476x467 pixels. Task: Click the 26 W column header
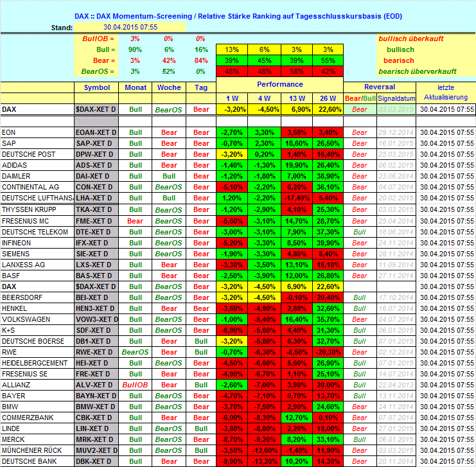pyautogui.click(x=328, y=98)
